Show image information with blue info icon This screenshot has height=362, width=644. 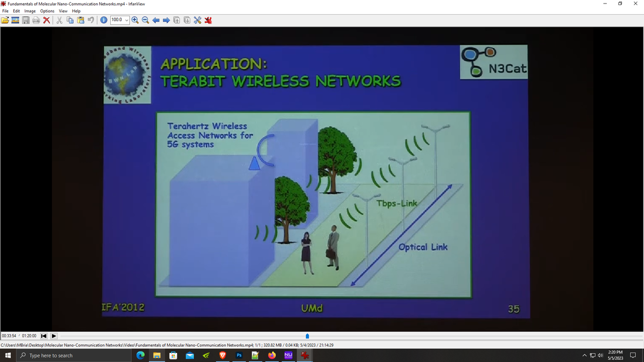pos(104,20)
